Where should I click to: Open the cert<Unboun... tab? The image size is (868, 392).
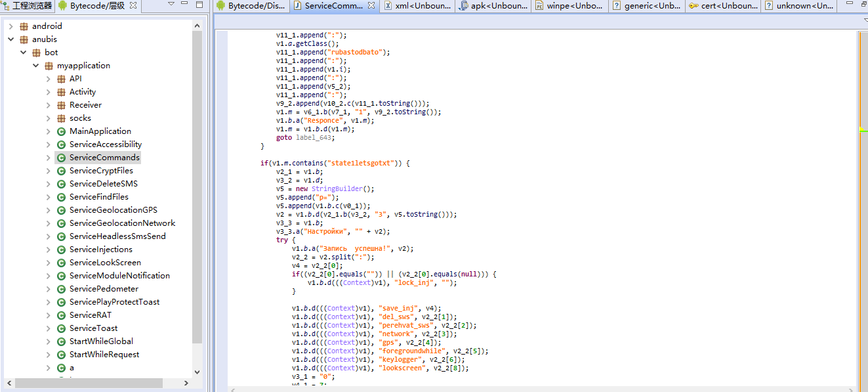(x=722, y=6)
